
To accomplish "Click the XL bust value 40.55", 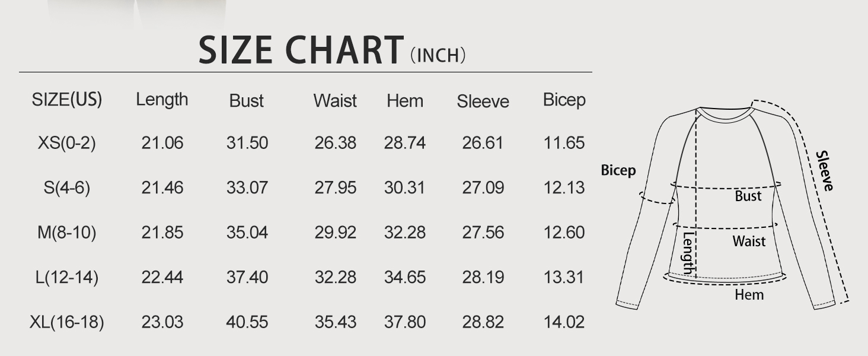I will point(247,322).
